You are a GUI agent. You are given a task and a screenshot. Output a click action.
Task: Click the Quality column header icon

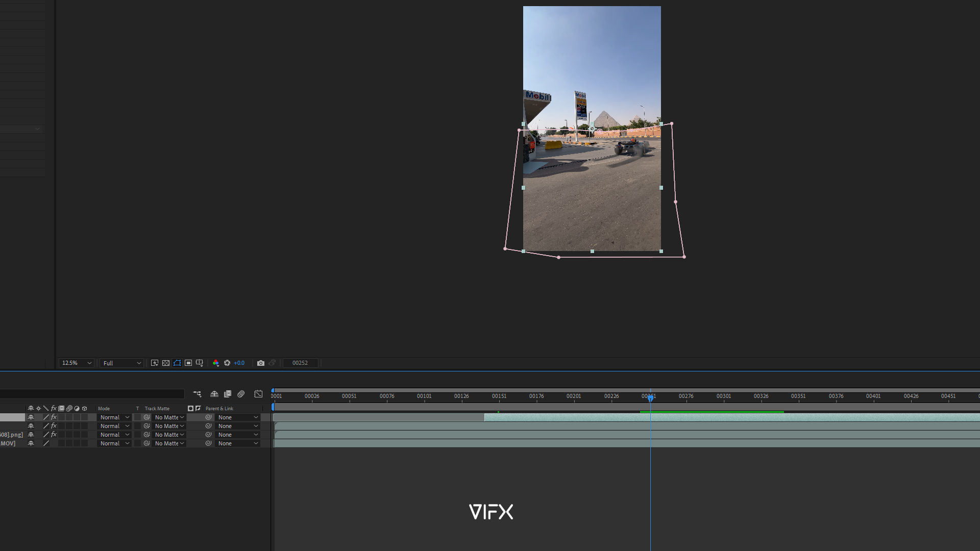click(46, 409)
